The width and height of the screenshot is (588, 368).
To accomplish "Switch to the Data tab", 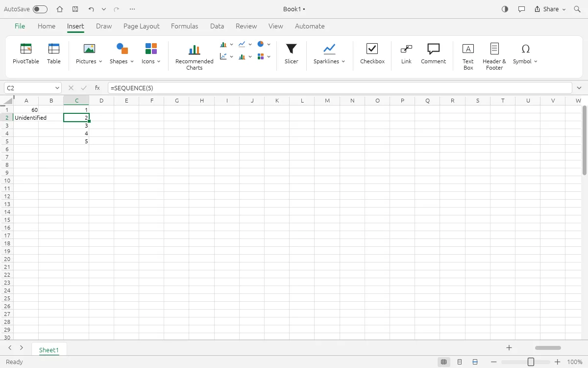I will click(217, 26).
